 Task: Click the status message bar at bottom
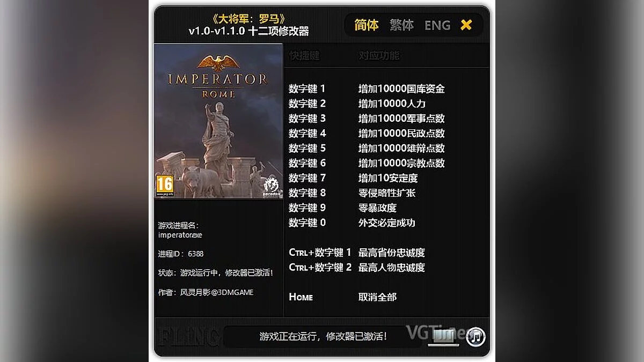[323, 337]
